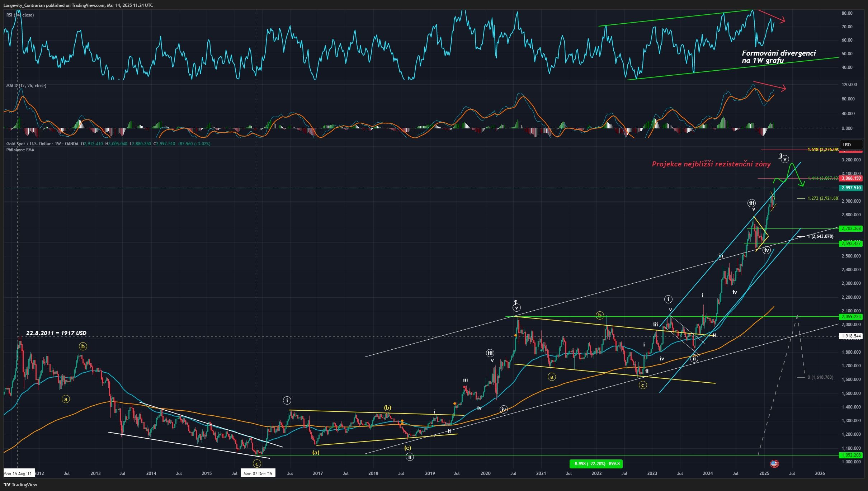Click the white circled v below wave 1
This screenshot has width=868, height=491.
coord(516,308)
